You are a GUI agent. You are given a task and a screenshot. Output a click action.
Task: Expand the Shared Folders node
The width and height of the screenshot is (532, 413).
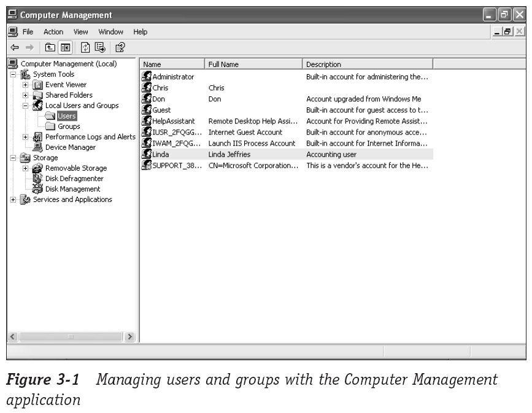click(25, 95)
